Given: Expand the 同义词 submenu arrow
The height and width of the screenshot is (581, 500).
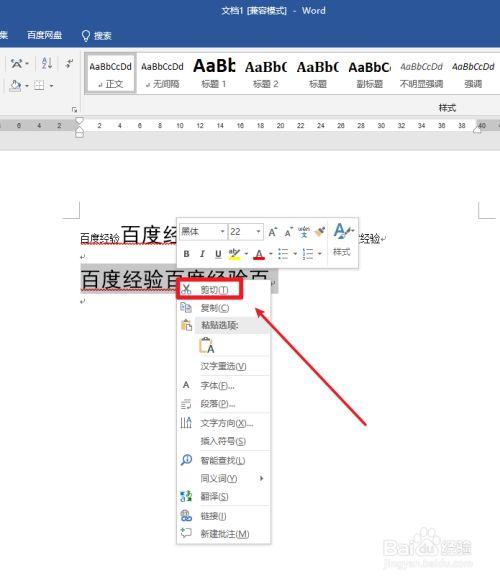Looking at the screenshot, I should 262,478.
